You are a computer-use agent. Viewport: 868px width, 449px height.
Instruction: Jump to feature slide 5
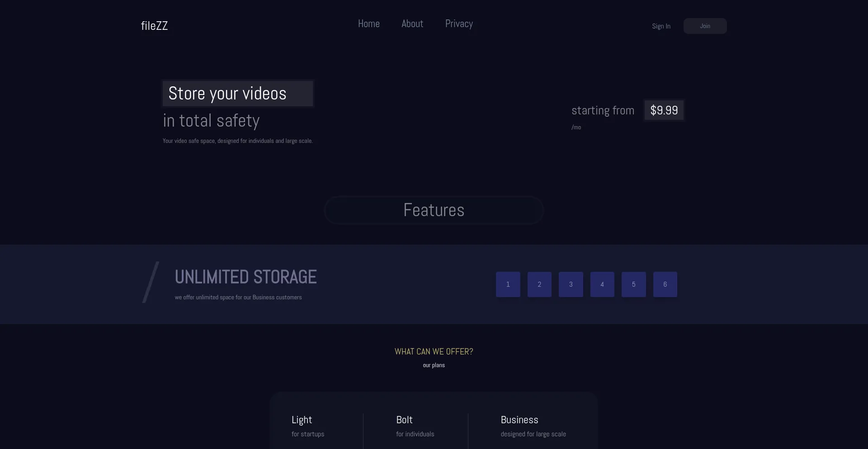633,284
